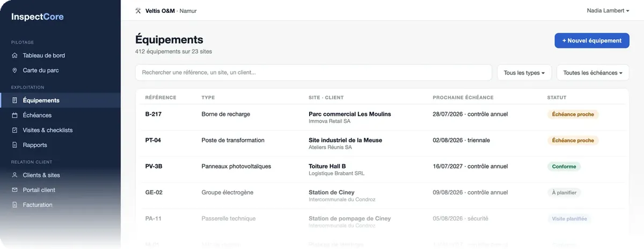Click Station de pompage de Ciney

point(349,218)
